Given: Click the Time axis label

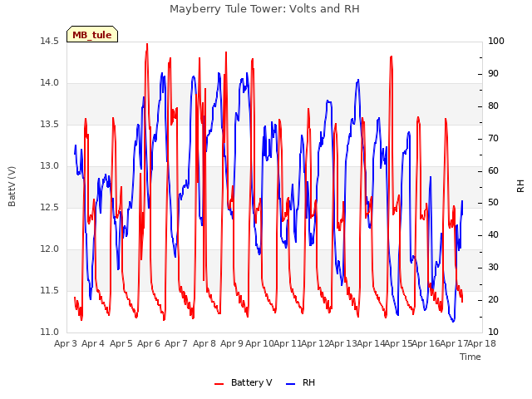Looking at the screenshot, I should pos(470,357).
